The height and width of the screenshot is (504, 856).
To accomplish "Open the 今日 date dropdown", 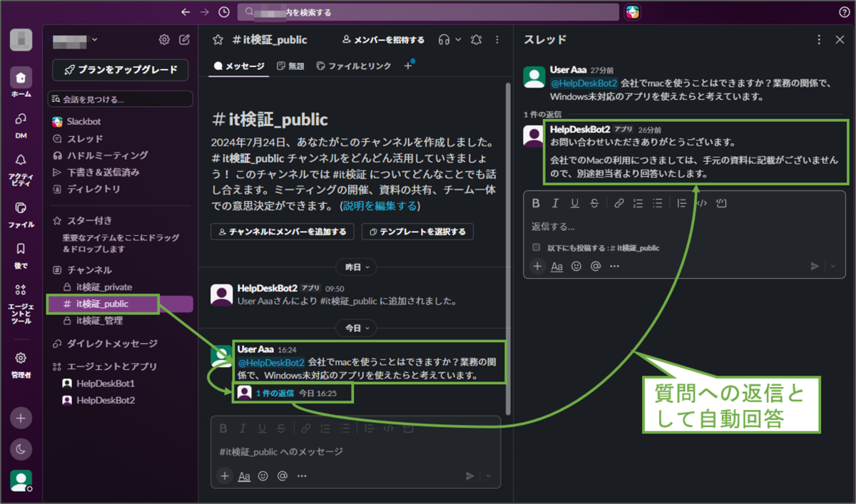I will coord(357,328).
